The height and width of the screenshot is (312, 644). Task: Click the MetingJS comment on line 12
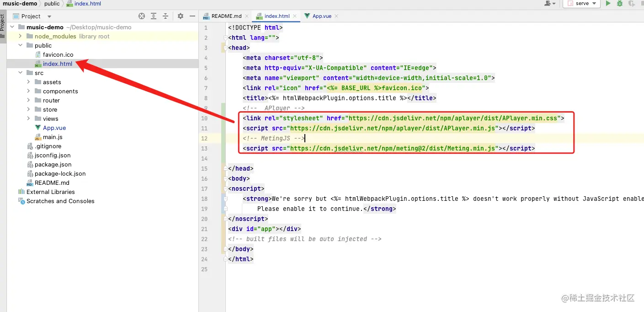274,138
